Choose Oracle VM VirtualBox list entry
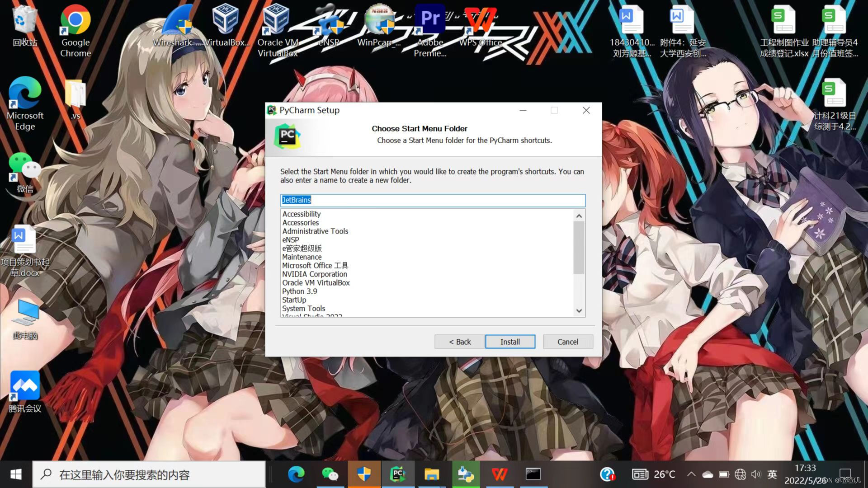 316,283
